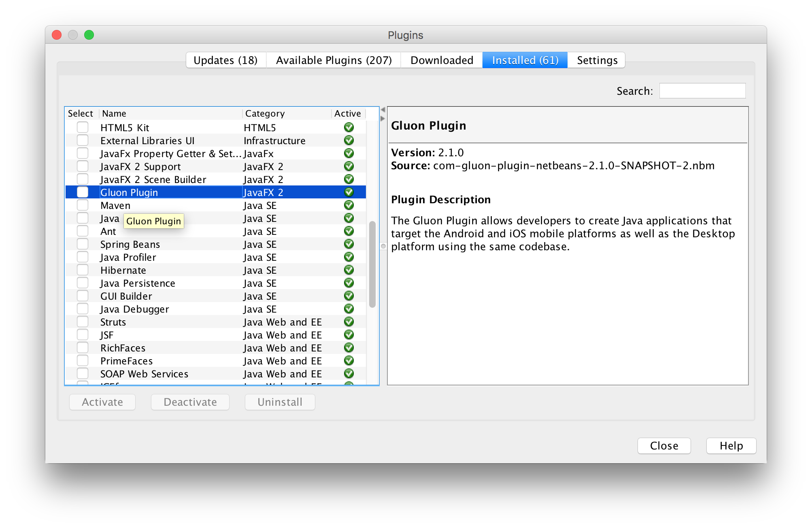Image resolution: width=812 pixels, height=528 pixels.
Task: Click the active status icon for RichFaces
Action: [349, 348]
